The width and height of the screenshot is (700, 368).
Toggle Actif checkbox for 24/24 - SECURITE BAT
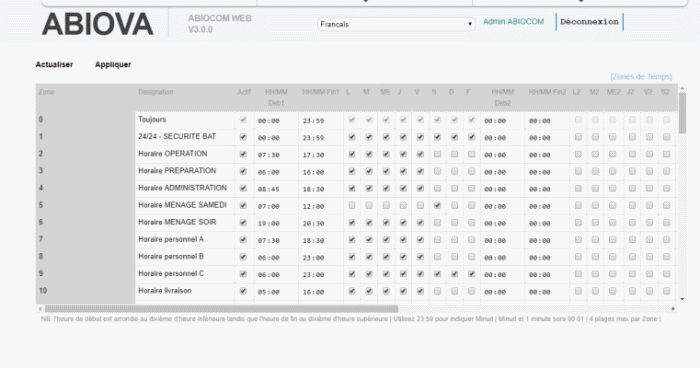[243, 137]
